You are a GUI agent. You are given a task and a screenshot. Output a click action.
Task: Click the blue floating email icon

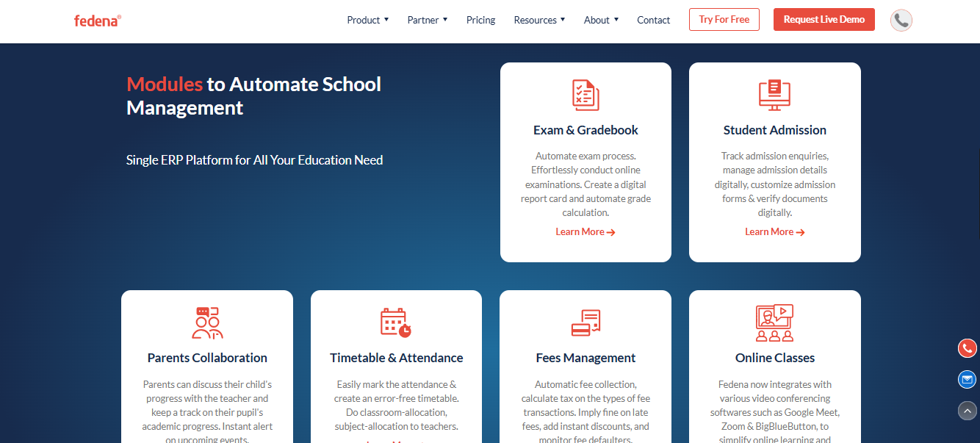(x=968, y=379)
